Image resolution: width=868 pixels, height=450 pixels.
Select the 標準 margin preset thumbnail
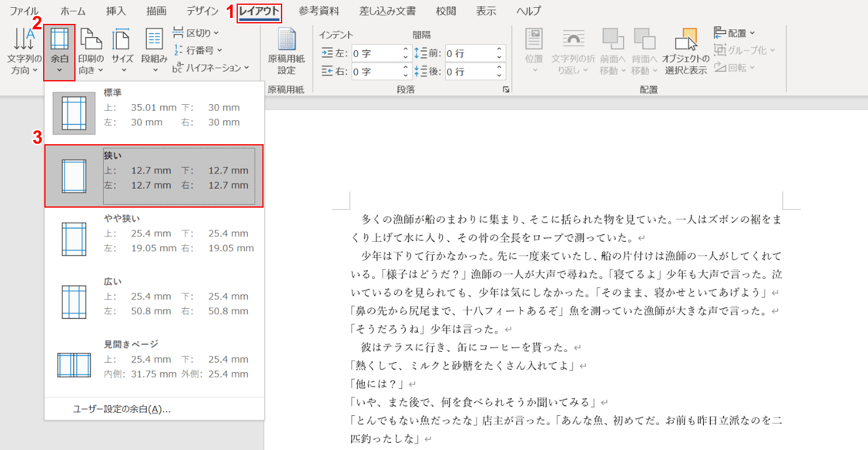74,113
